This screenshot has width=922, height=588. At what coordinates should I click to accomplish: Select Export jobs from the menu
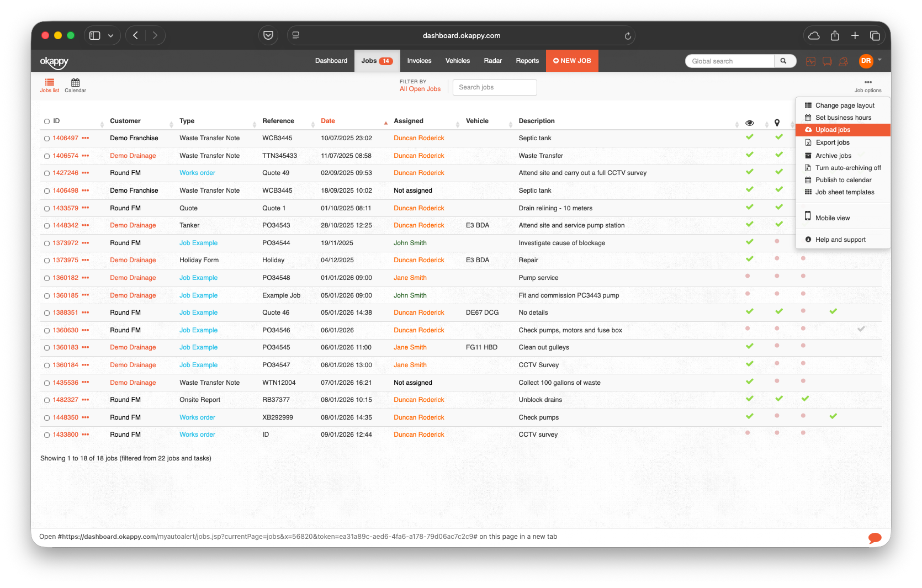click(x=833, y=142)
